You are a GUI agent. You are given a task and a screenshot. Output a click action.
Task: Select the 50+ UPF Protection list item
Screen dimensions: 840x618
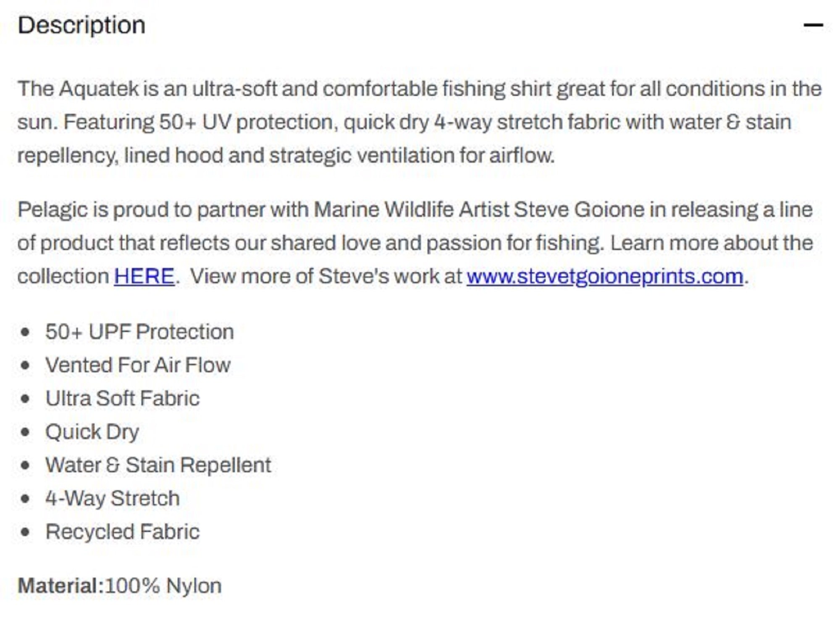[x=139, y=332]
